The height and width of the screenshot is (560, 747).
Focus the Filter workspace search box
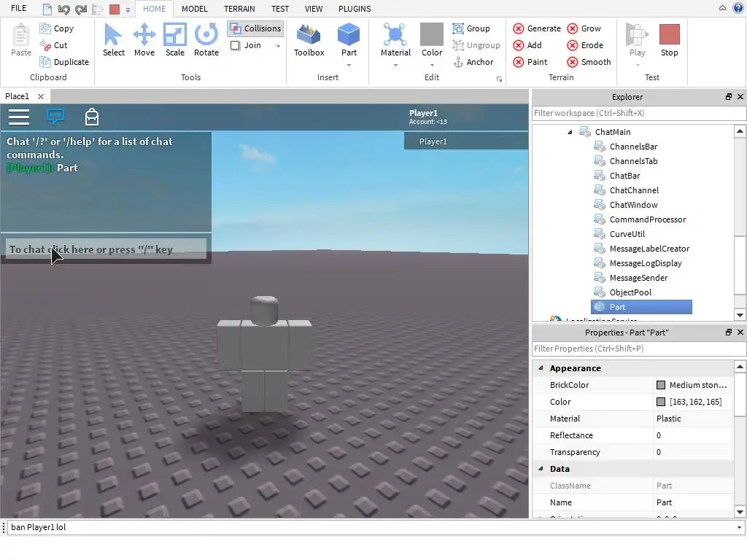[638, 113]
